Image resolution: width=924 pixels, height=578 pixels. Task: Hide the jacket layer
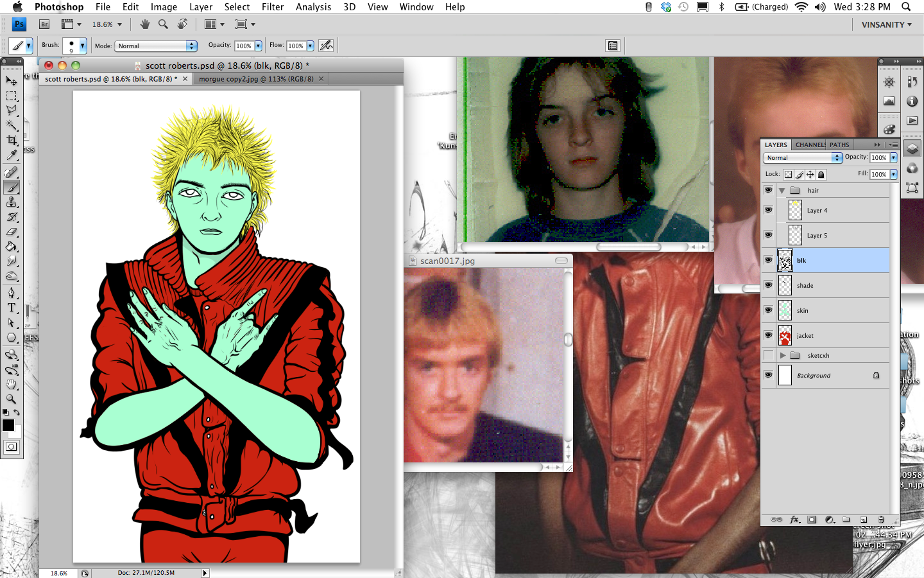point(768,335)
